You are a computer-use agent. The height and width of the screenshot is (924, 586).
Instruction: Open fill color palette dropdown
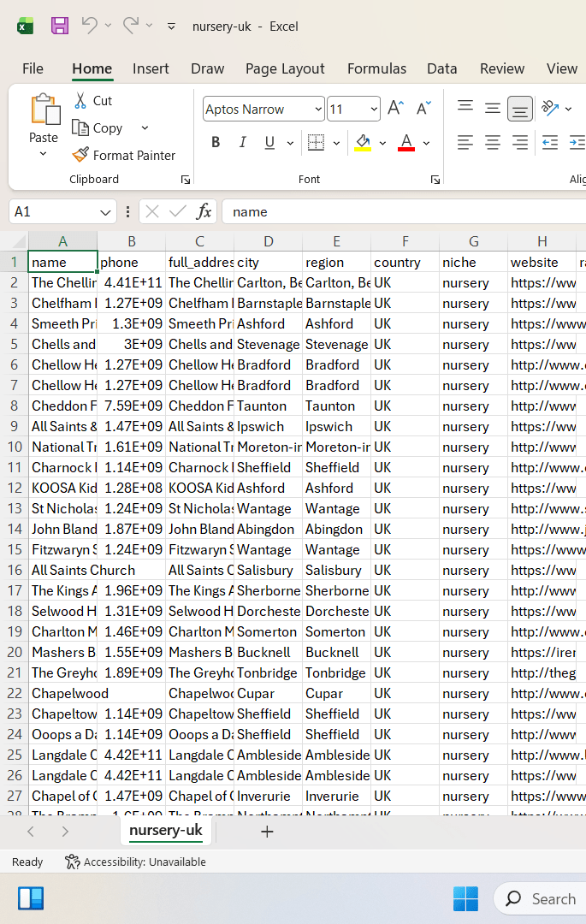382,143
